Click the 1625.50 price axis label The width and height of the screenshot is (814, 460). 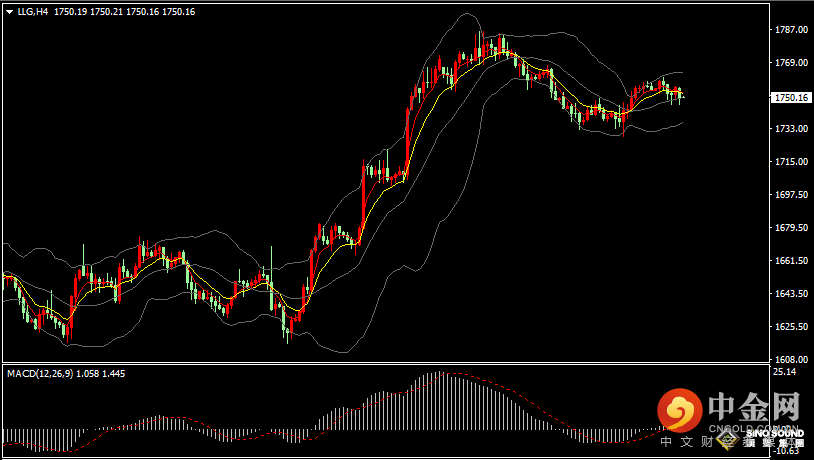click(790, 327)
